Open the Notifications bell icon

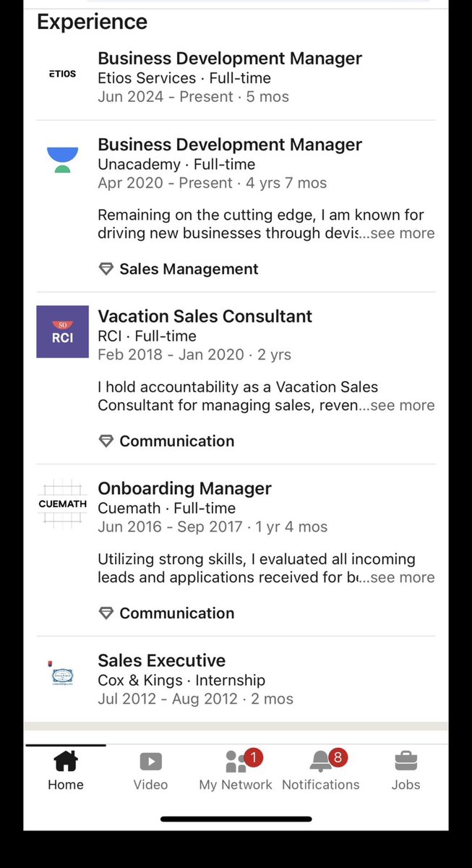coord(321,761)
